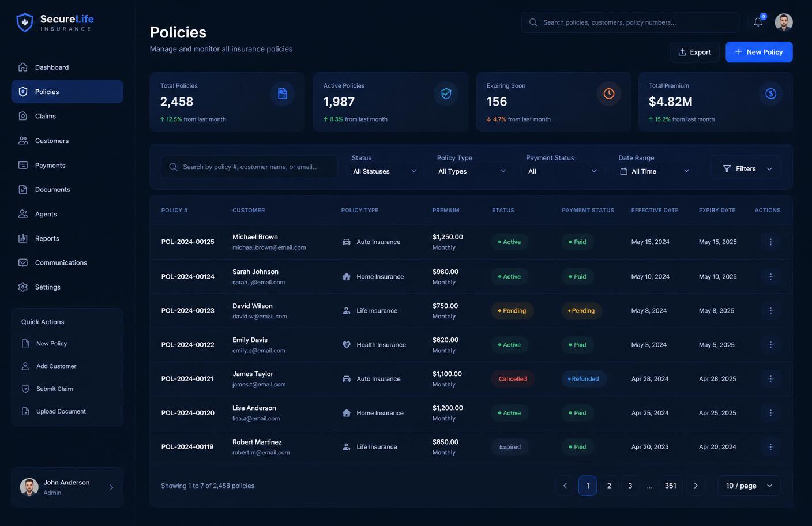The width and height of the screenshot is (812, 526).
Task: Click the New Policy button
Action: [759, 52]
